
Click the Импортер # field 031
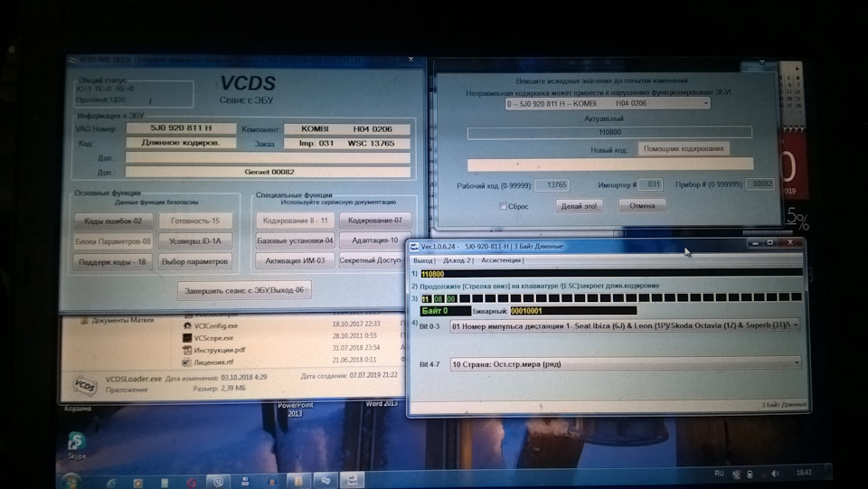[650, 184]
